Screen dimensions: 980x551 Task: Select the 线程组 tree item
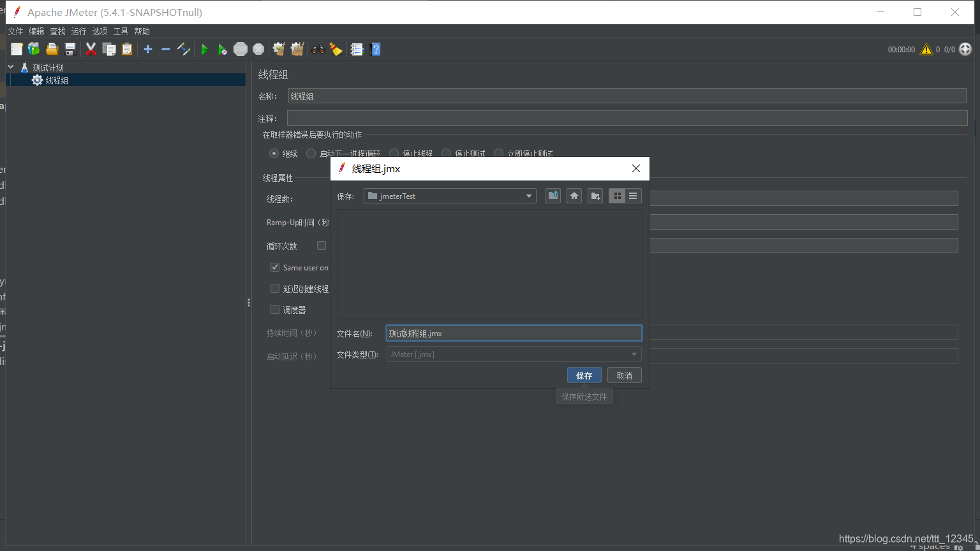pyautogui.click(x=56, y=80)
